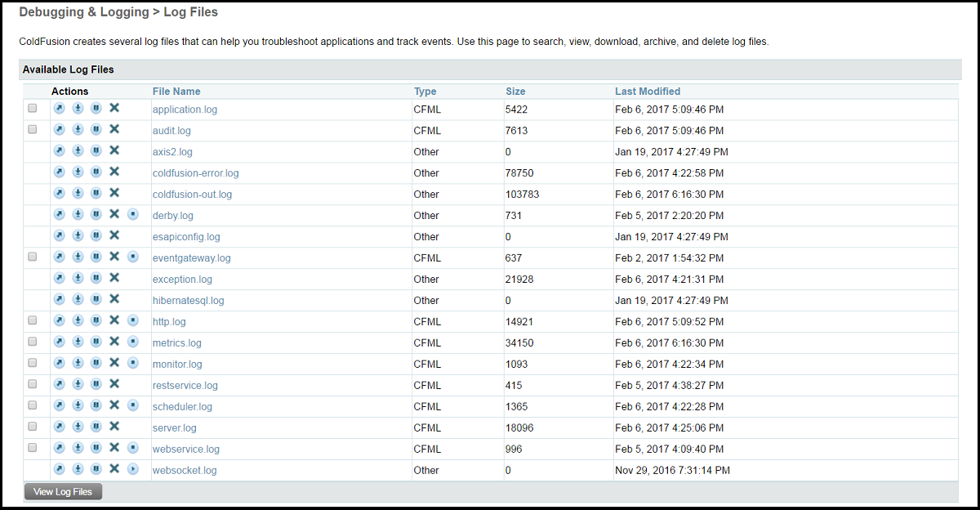Open the websocket.log file name link
The width and height of the screenshot is (980, 510).
tap(185, 471)
